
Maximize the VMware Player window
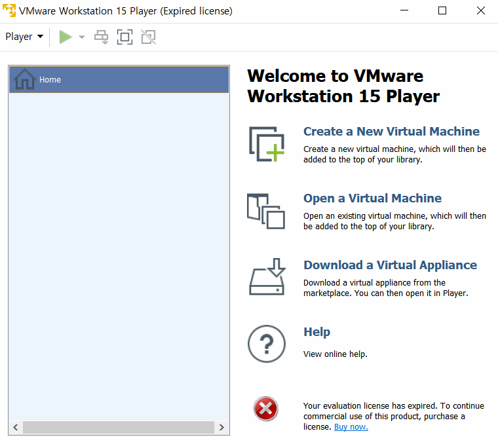pyautogui.click(x=442, y=10)
